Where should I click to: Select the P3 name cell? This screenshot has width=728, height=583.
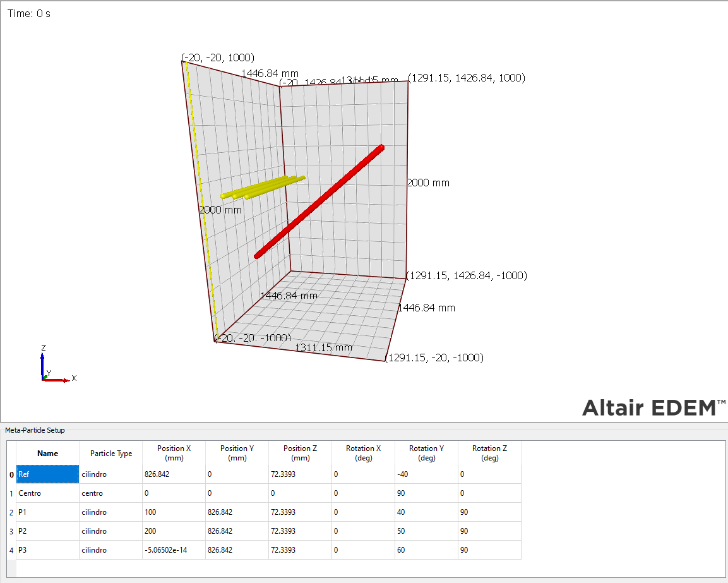47,550
